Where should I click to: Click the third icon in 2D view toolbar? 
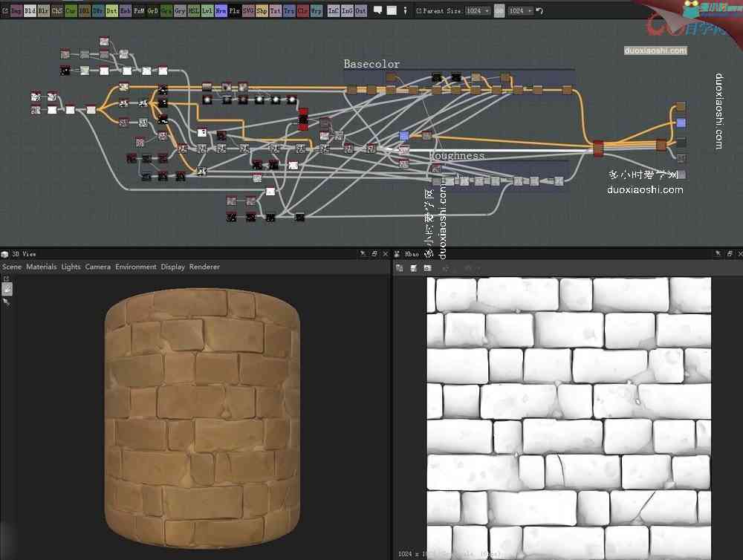click(427, 268)
